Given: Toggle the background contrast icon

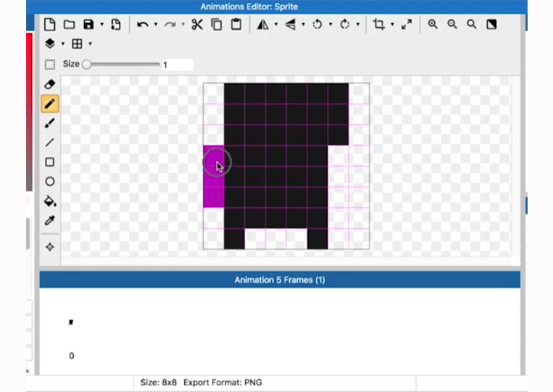Looking at the screenshot, I should pyautogui.click(x=491, y=25).
